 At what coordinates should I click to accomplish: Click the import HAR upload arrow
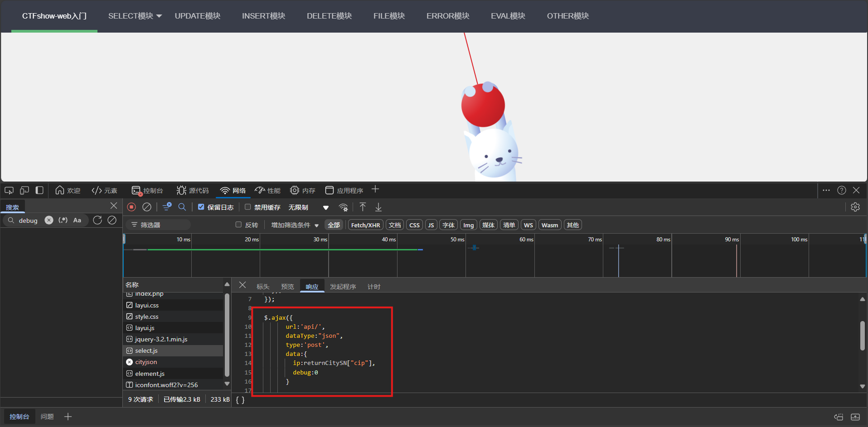click(x=363, y=207)
